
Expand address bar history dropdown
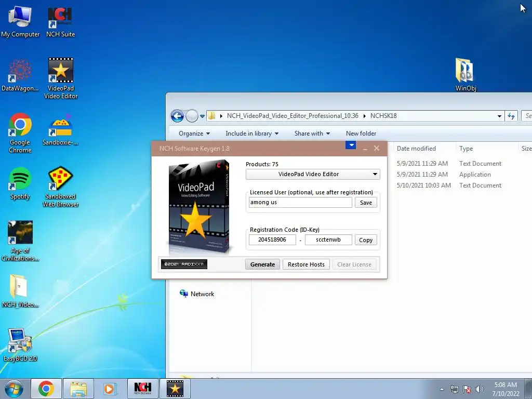point(499,116)
